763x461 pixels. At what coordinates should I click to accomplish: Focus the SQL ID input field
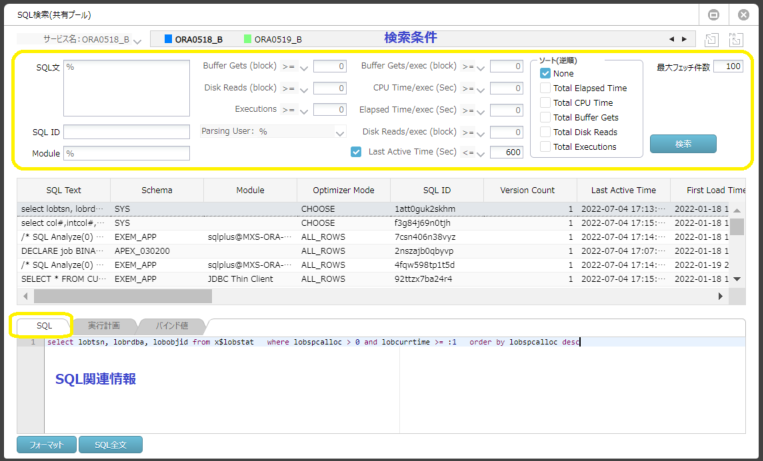[127, 132]
